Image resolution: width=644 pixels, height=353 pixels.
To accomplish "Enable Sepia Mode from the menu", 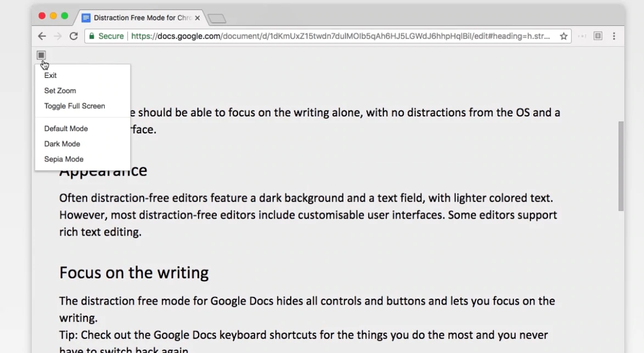I will click(64, 159).
